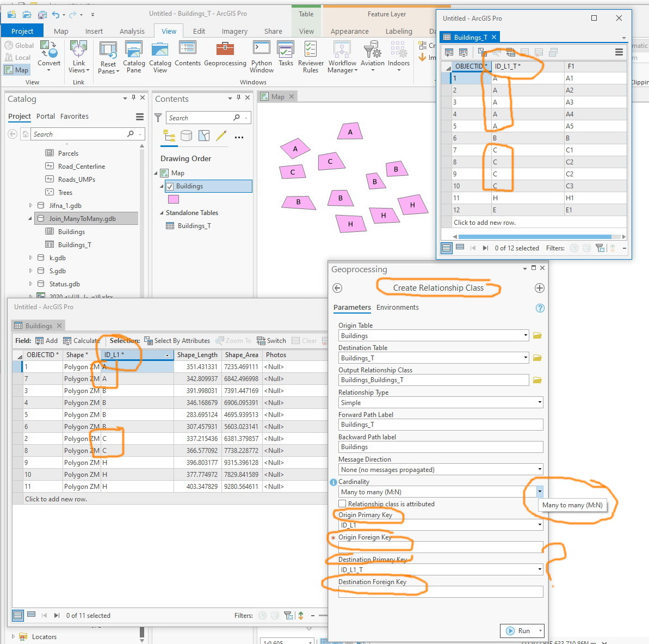Toggle Buildings layer visibility checkbox

click(170, 186)
